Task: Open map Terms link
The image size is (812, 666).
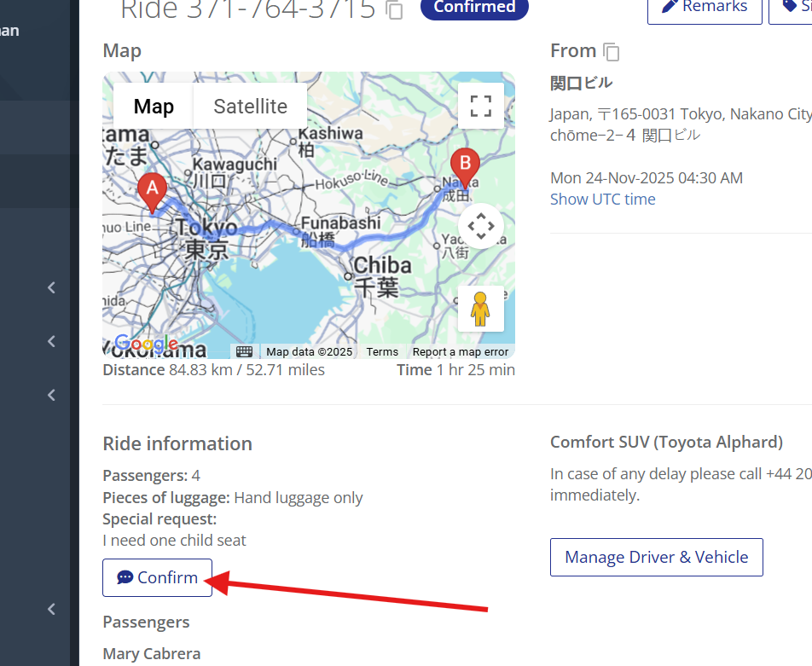Action: tap(382, 351)
